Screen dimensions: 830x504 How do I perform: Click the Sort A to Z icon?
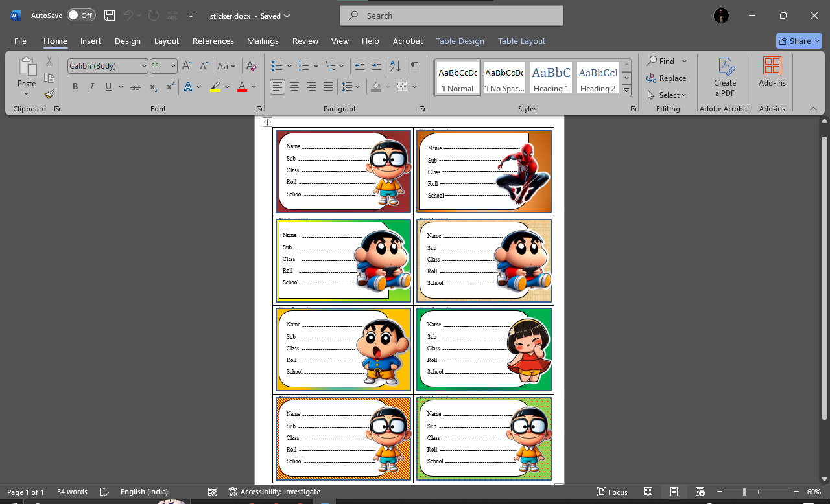point(395,66)
